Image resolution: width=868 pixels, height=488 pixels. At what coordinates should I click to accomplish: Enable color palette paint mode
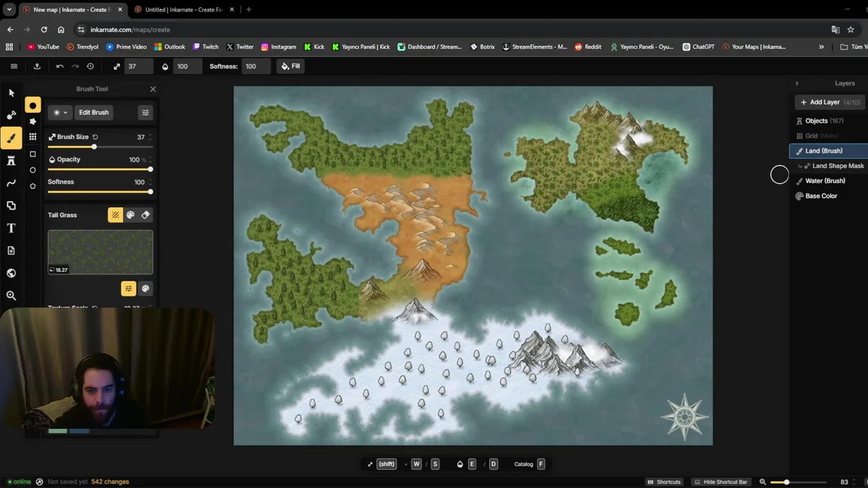click(130, 215)
